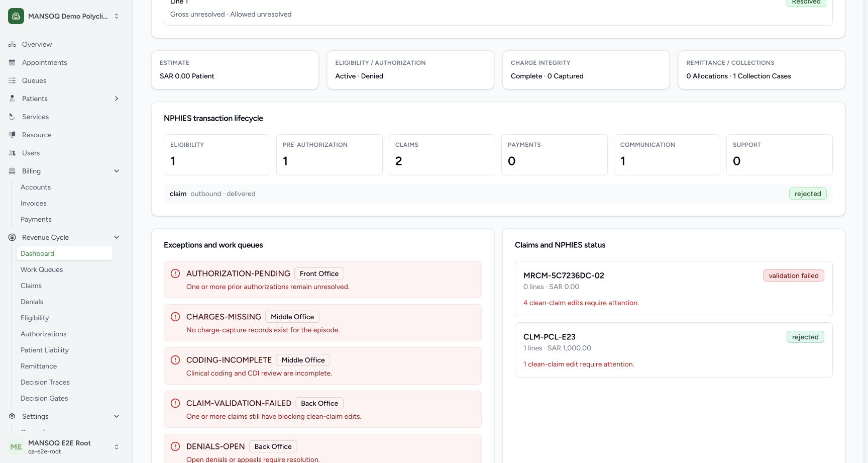
Task: Click the Queues list icon
Action: pos(12,80)
